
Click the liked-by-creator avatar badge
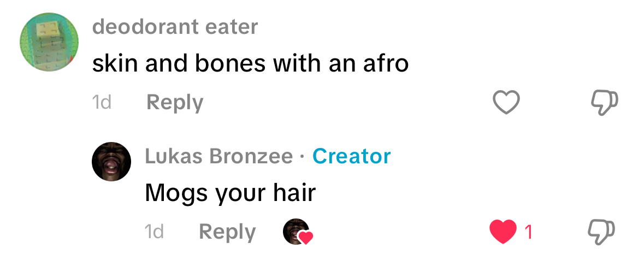pyautogui.click(x=297, y=232)
